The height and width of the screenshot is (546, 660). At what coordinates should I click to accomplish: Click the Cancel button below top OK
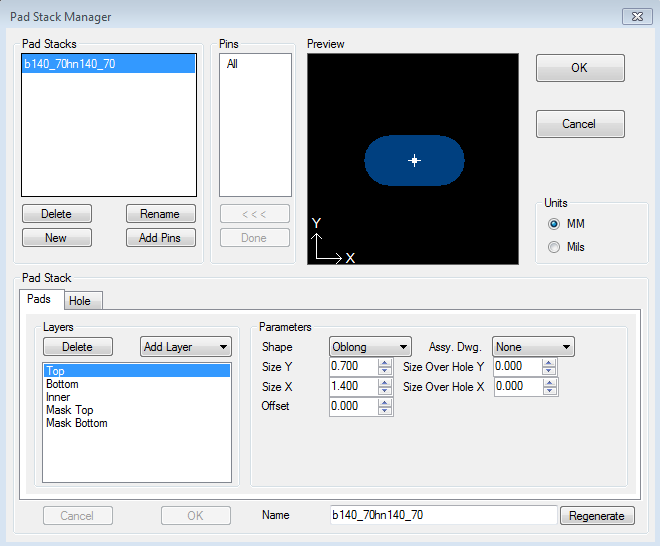click(x=580, y=124)
